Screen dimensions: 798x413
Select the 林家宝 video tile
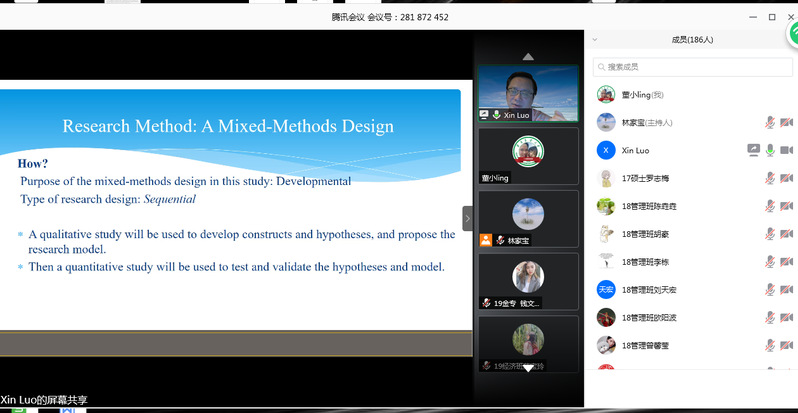528,218
